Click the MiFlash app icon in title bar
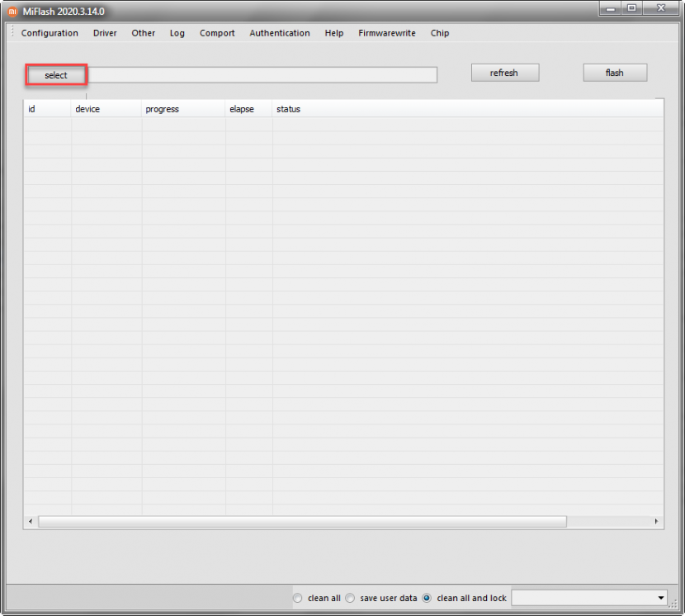The height and width of the screenshot is (616, 685). point(12,12)
